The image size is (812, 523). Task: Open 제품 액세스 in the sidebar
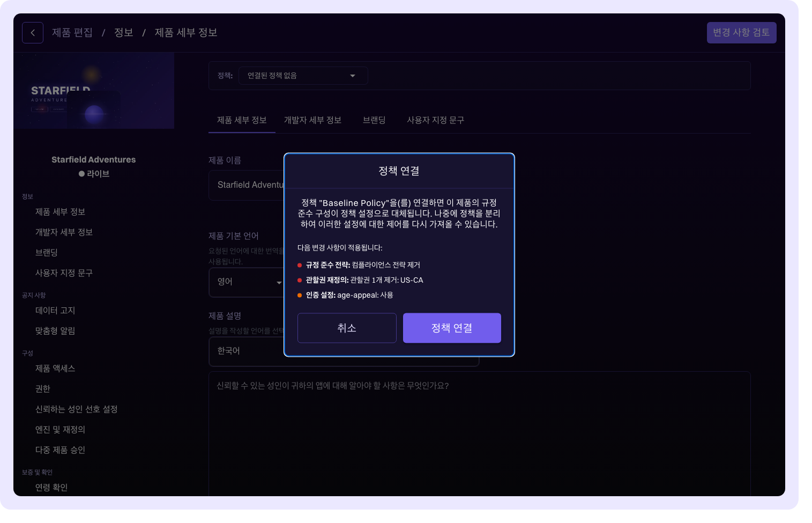55,369
